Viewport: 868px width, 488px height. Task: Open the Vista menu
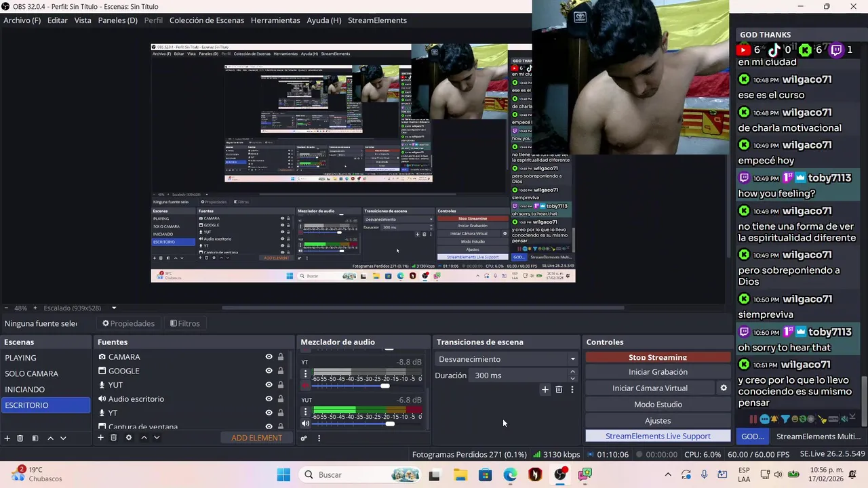coord(83,20)
